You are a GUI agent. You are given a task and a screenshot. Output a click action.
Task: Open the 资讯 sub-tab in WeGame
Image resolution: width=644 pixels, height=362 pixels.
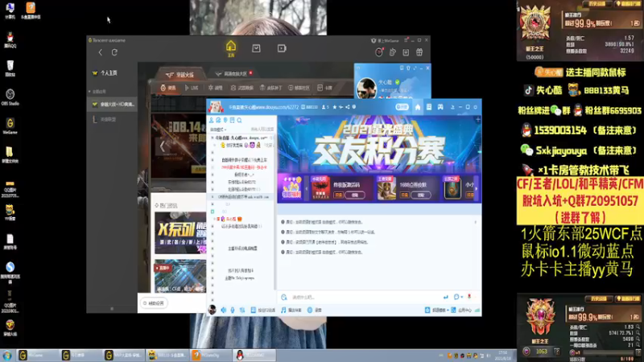pyautogui.click(x=168, y=88)
